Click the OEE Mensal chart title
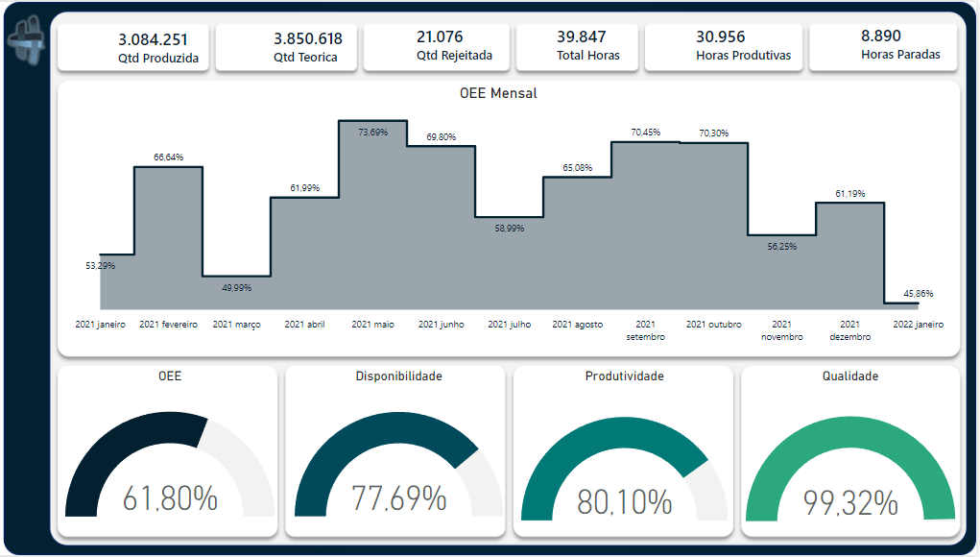 point(498,93)
